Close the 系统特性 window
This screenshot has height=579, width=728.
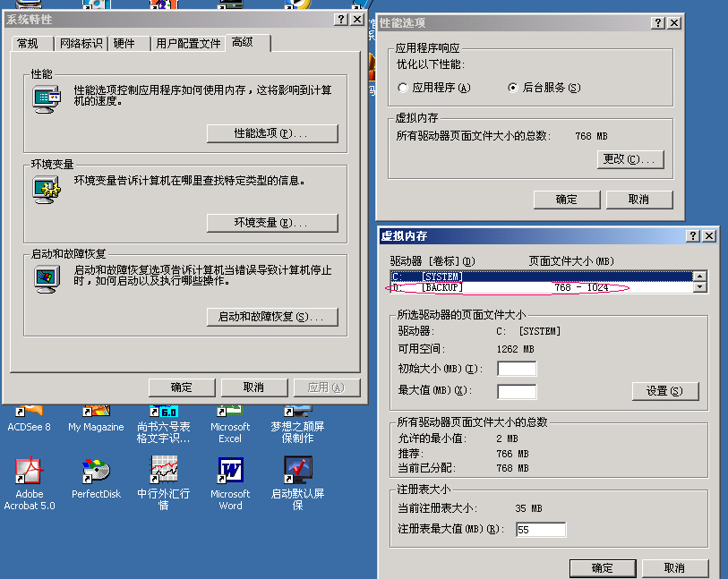pos(356,20)
